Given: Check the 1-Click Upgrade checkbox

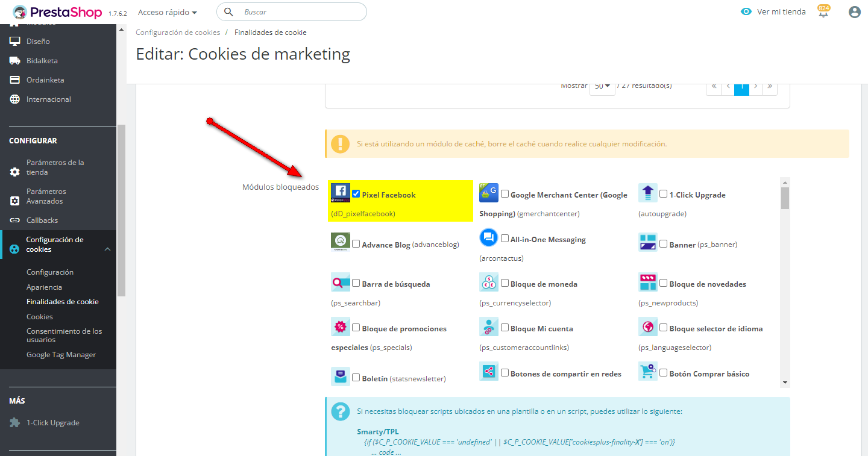Looking at the screenshot, I should click(x=664, y=194).
